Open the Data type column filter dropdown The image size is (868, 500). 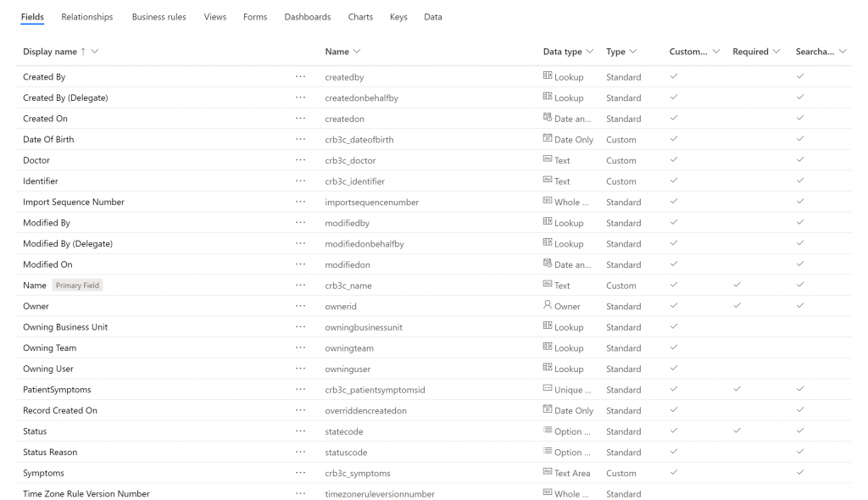pyautogui.click(x=589, y=52)
